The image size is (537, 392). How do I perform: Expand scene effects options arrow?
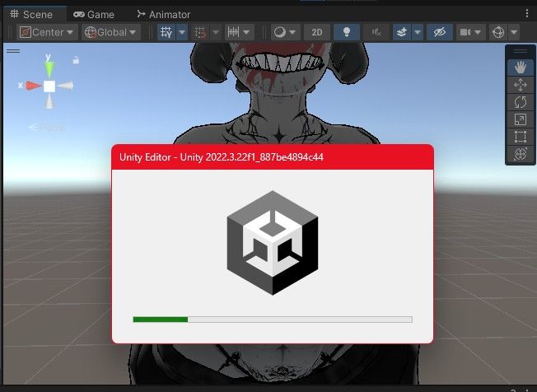point(418,32)
